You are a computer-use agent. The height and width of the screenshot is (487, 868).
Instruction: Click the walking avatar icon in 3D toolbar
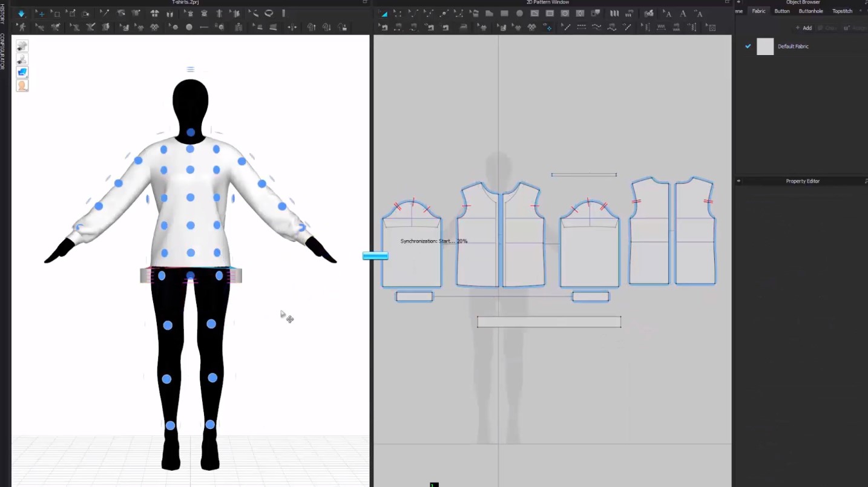coord(22,27)
